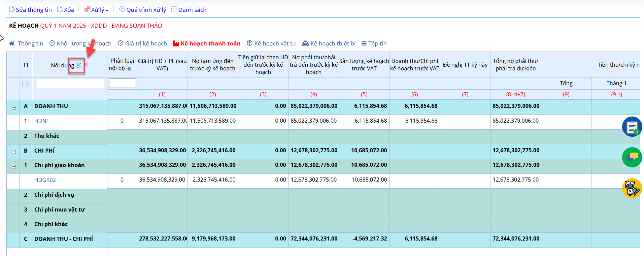This screenshot has height=256, width=644.
Task: Open the HDNT contract link
Action: (42, 121)
